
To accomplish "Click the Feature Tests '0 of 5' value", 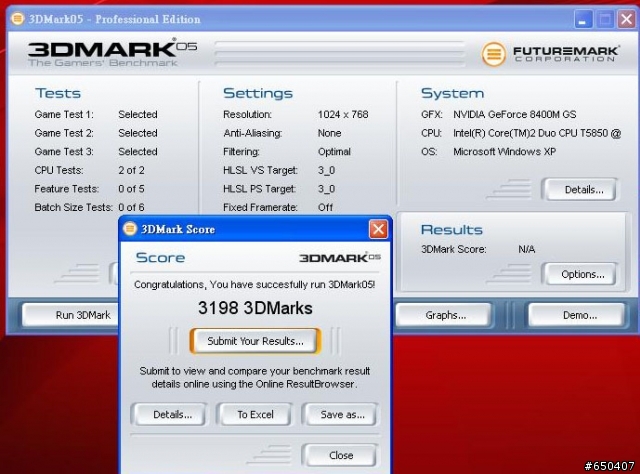I will click(131, 189).
